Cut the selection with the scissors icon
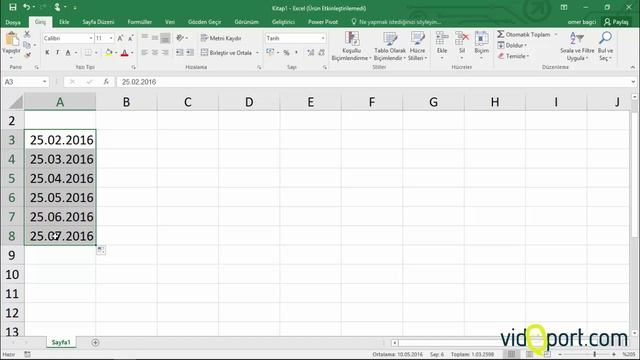 [x=27, y=34]
